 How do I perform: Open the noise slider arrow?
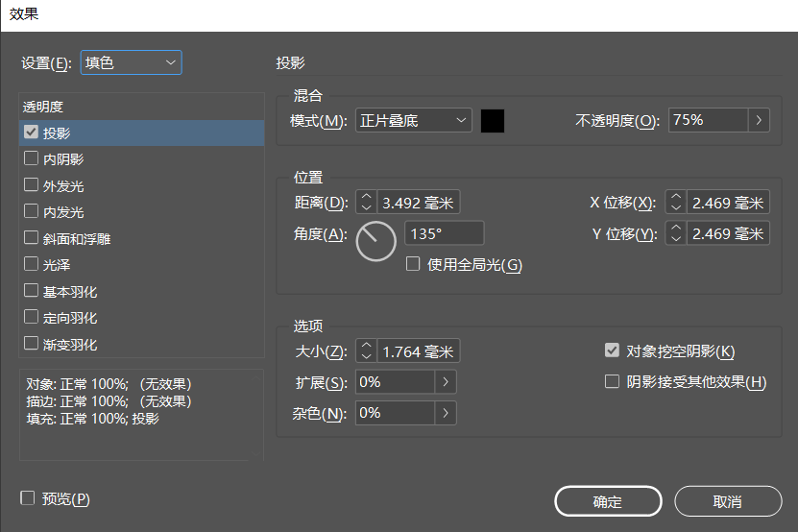(446, 413)
